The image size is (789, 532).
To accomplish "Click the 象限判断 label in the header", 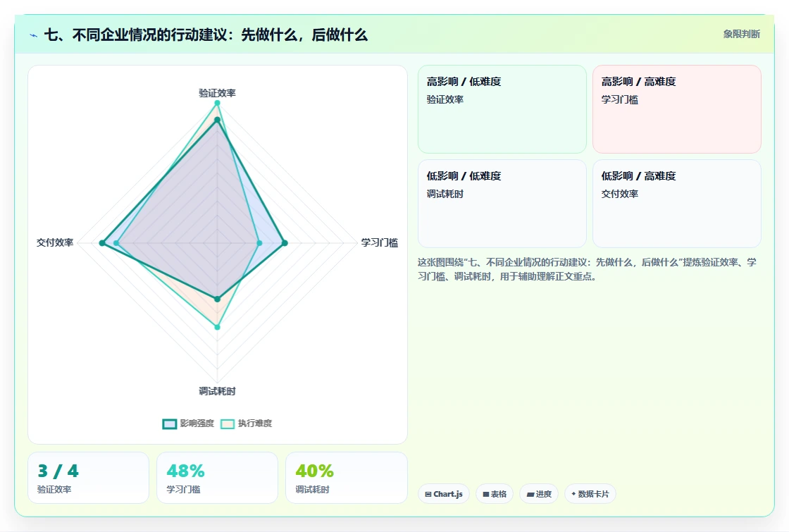I will 742,35.
